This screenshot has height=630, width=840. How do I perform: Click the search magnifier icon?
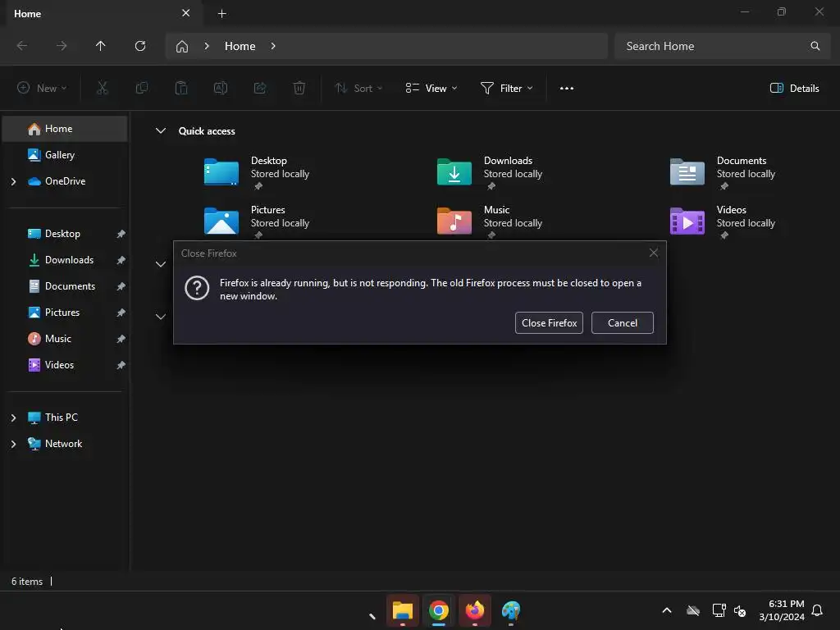tap(815, 46)
